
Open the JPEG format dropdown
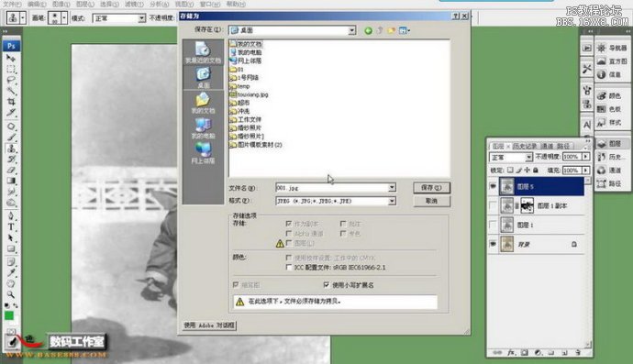pyautogui.click(x=392, y=201)
